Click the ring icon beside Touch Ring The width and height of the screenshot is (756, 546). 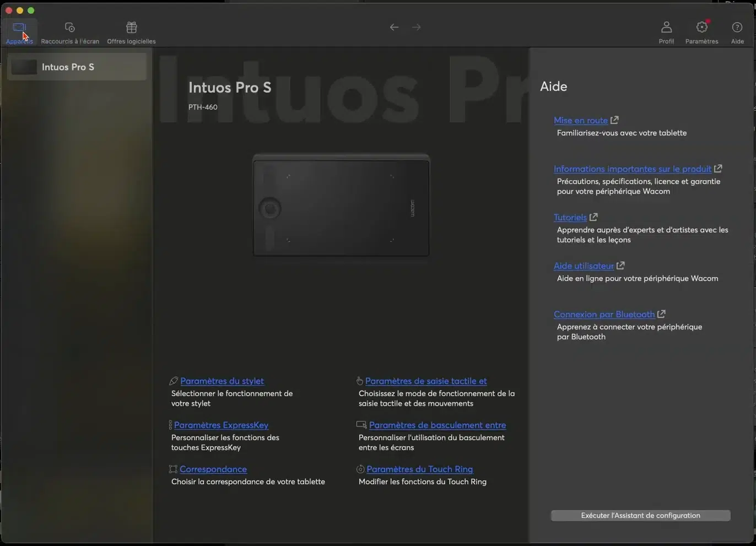(x=360, y=469)
